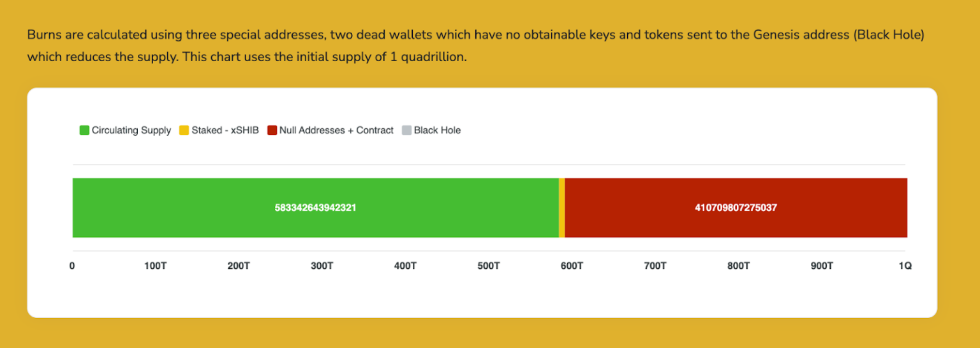
Task: Toggle the Circulating Supply legend label
Action: 131,131
